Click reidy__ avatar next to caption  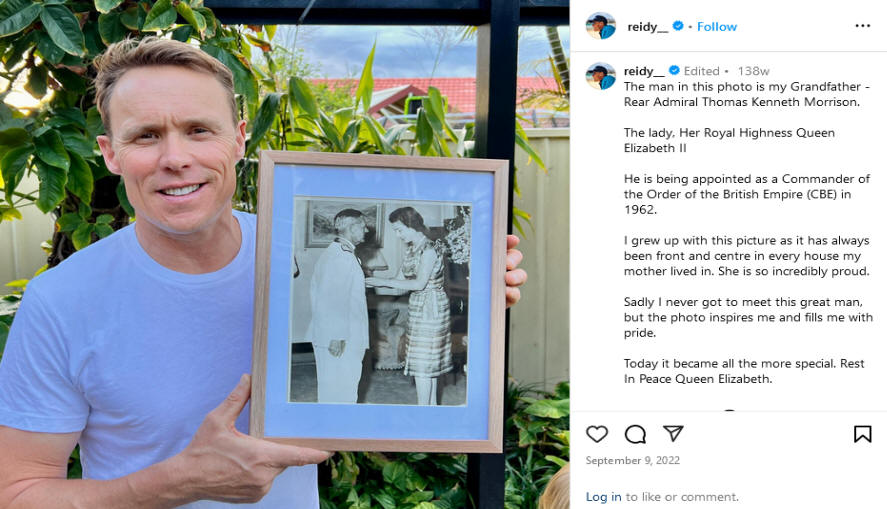[x=601, y=76]
